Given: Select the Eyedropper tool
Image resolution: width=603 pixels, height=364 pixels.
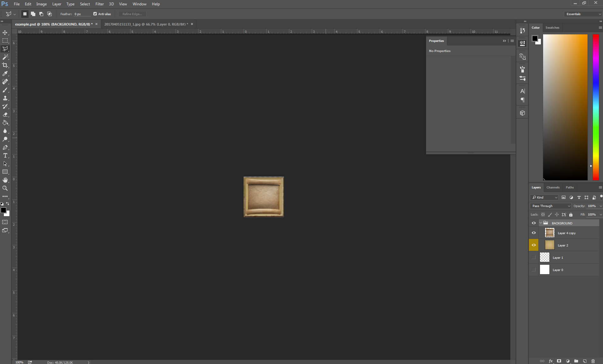Looking at the screenshot, I should (5, 73).
